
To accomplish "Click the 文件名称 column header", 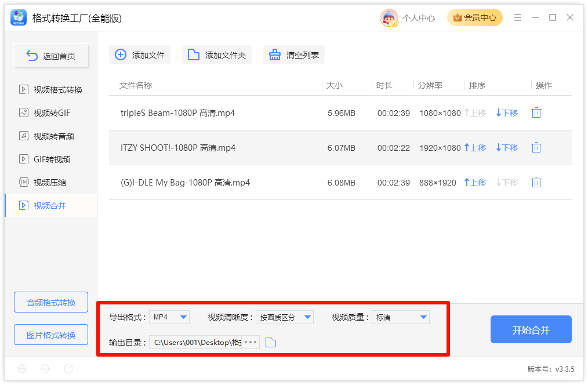I will pos(136,85).
